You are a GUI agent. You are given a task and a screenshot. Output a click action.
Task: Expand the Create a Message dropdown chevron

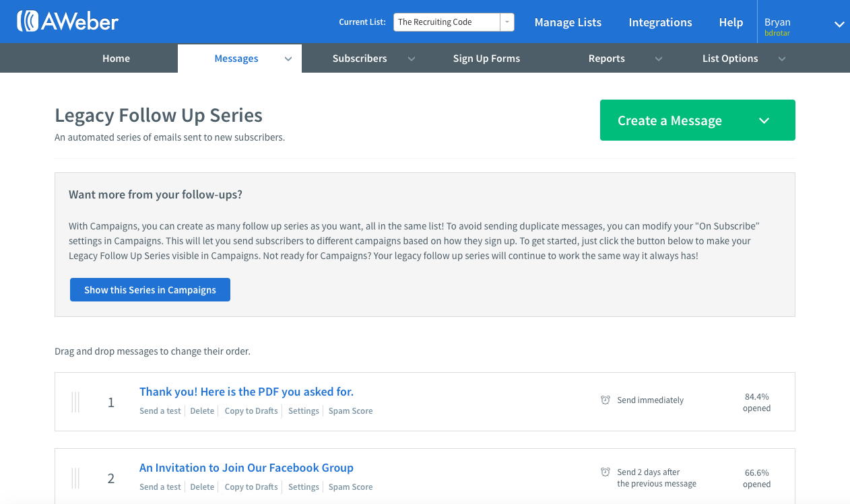(x=764, y=120)
